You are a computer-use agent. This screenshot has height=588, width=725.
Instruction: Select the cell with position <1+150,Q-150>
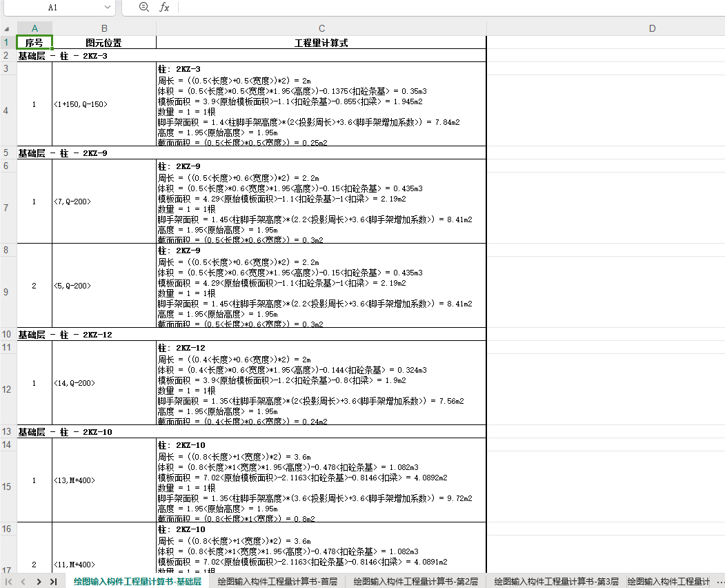(104, 104)
